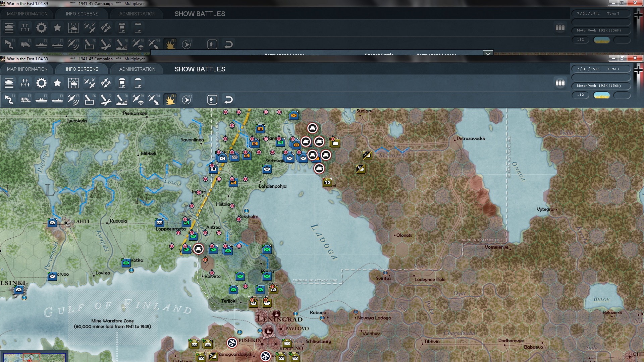Click the German cross flag icon

coord(638,70)
